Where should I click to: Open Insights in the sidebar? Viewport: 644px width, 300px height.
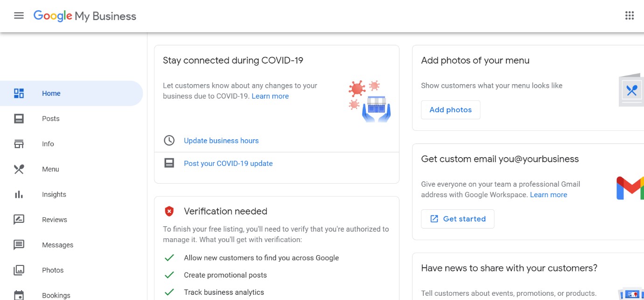(x=71, y=194)
